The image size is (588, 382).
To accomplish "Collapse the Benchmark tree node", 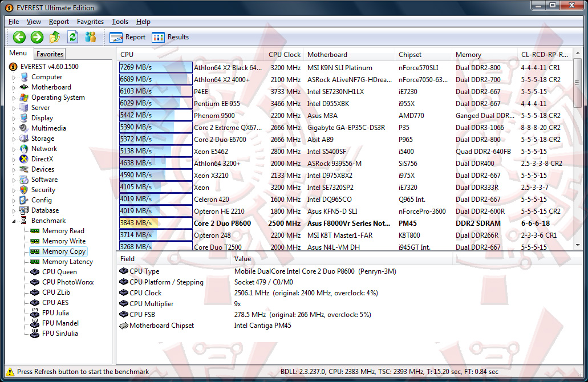I will pos(14,221).
